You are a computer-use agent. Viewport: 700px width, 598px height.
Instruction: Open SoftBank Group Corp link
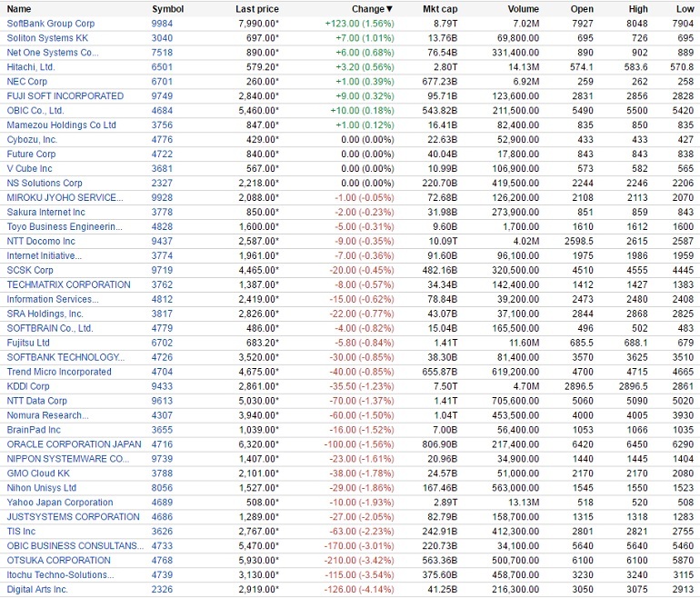(50, 24)
